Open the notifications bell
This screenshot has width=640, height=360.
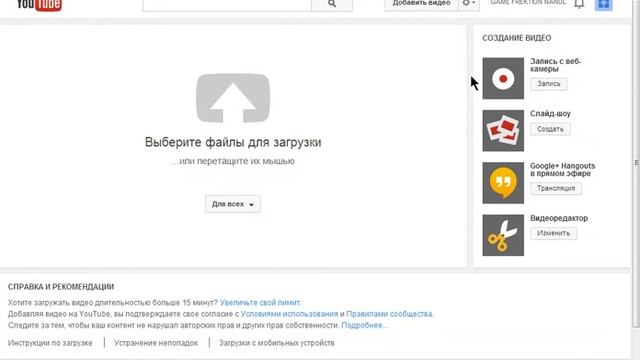pyautogui.click(x=579, y=4)
